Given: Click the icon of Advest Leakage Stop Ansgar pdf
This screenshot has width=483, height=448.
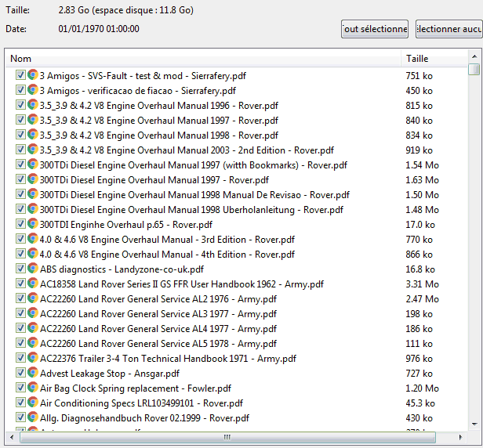Looking at the screenshot, I should pos(33,373).
